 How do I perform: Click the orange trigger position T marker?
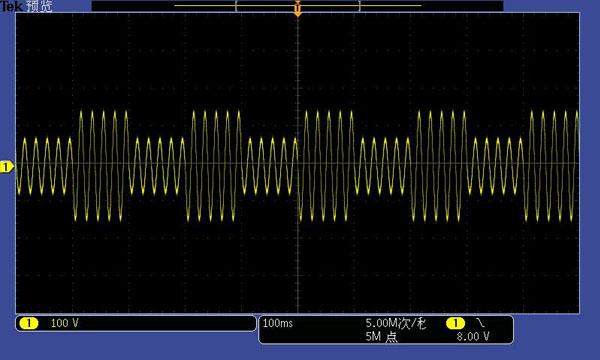(x=298, y=8)
